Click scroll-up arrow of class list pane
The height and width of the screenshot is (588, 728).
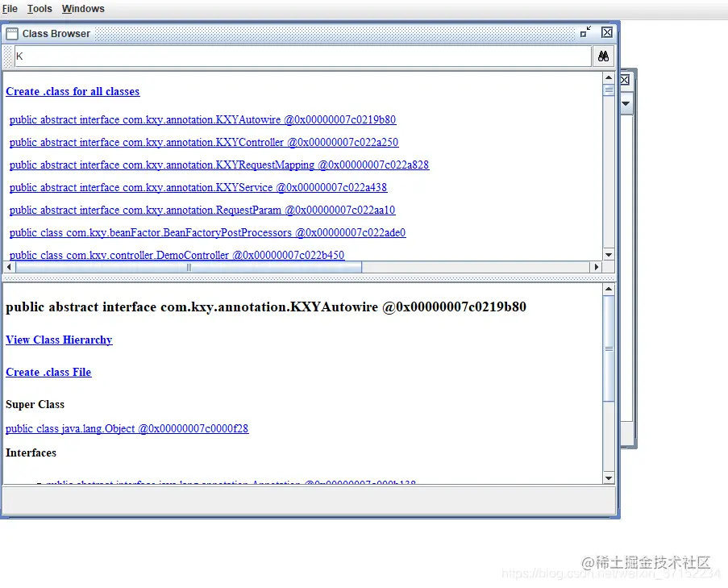(609, 77)
